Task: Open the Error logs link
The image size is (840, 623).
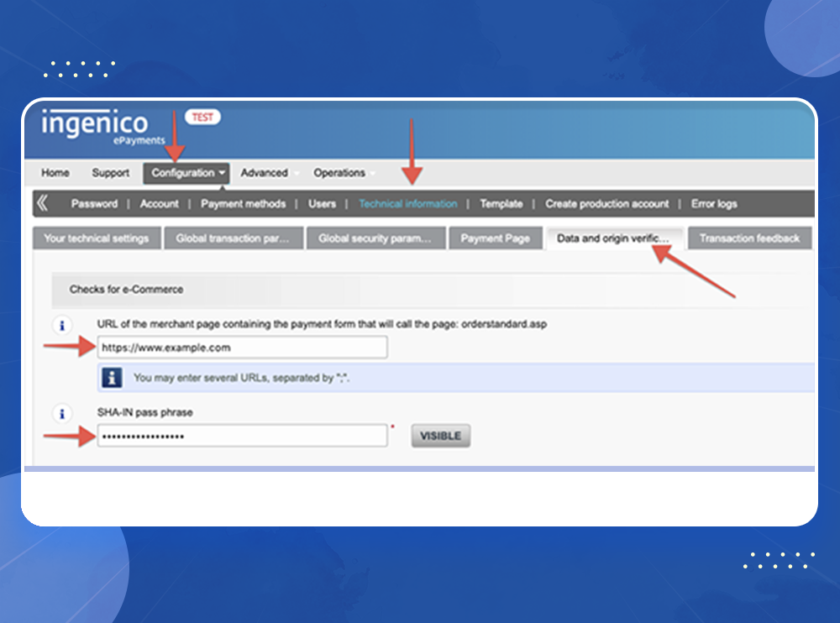Action: point(713,204)
